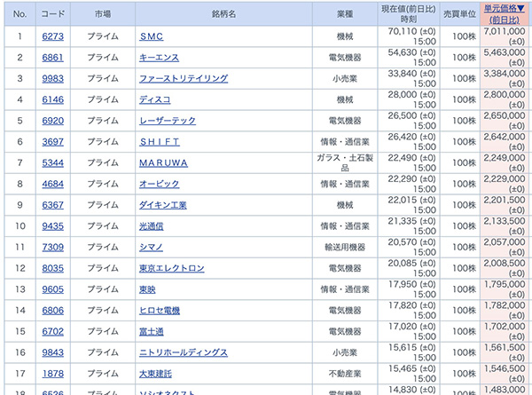532x395 pixels.
Task: Open キーエンス stock details
Action: pos(161,58)
